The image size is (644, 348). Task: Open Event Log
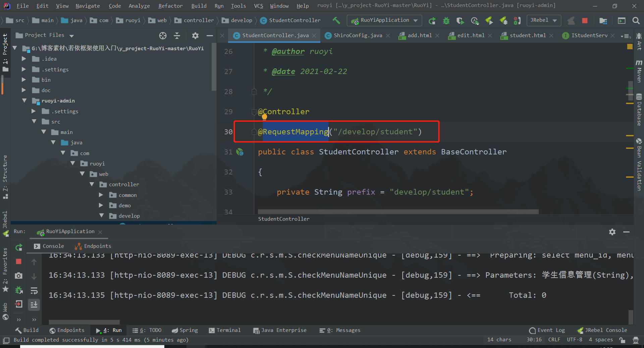coord(547,330)
